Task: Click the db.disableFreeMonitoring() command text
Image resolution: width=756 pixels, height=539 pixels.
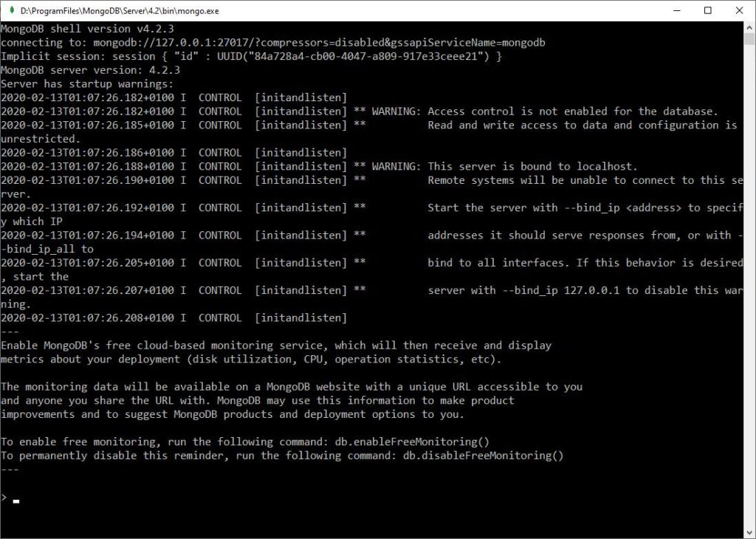Action: click(x=483, y=456)
